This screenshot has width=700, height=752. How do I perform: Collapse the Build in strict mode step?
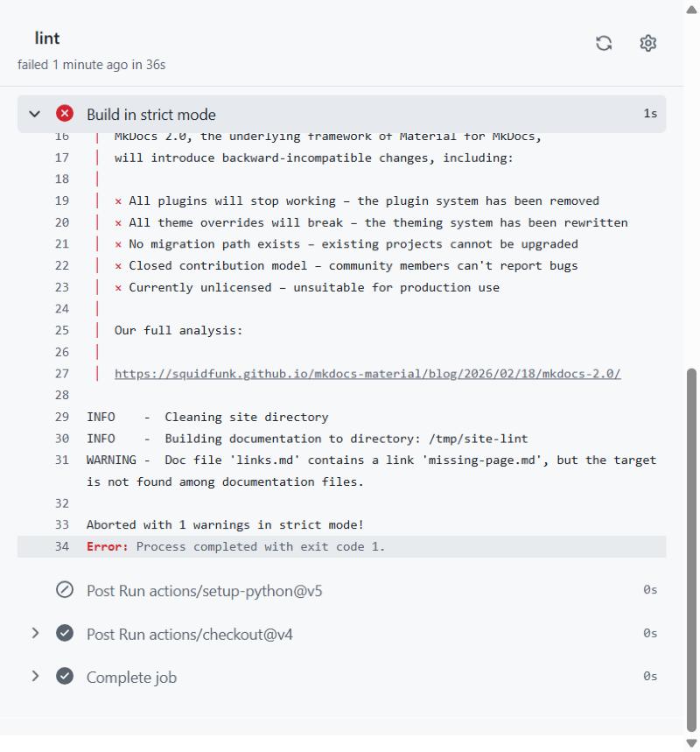pyautogui.click(x=34, y=114)
